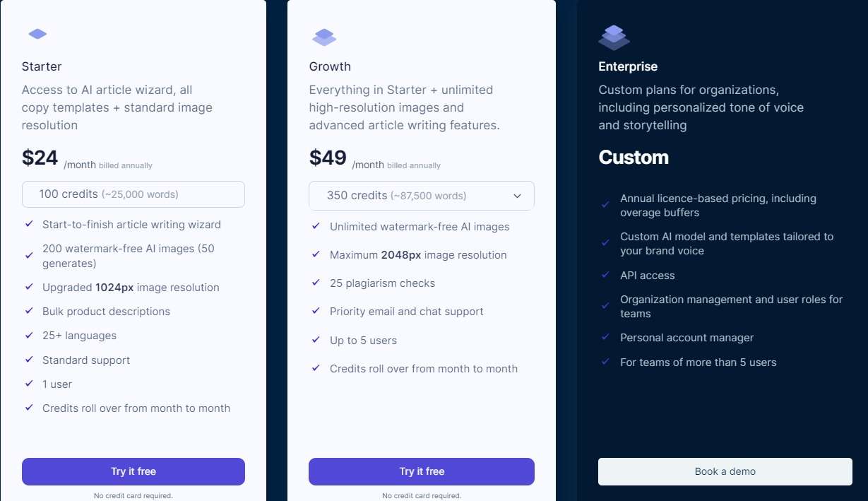The width and height of the screenshot is (868, 501).
Task: Click the Custom pricing label in Enterprise
Action: [634, 157]
